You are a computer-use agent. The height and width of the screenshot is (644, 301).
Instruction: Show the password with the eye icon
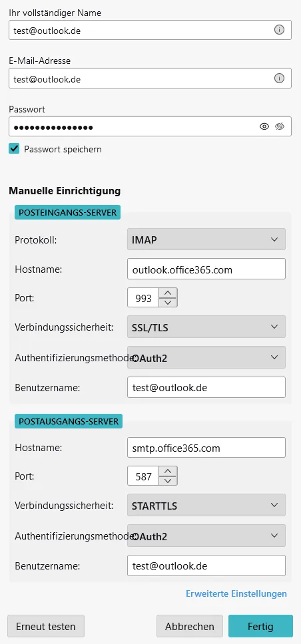point(264,126)
